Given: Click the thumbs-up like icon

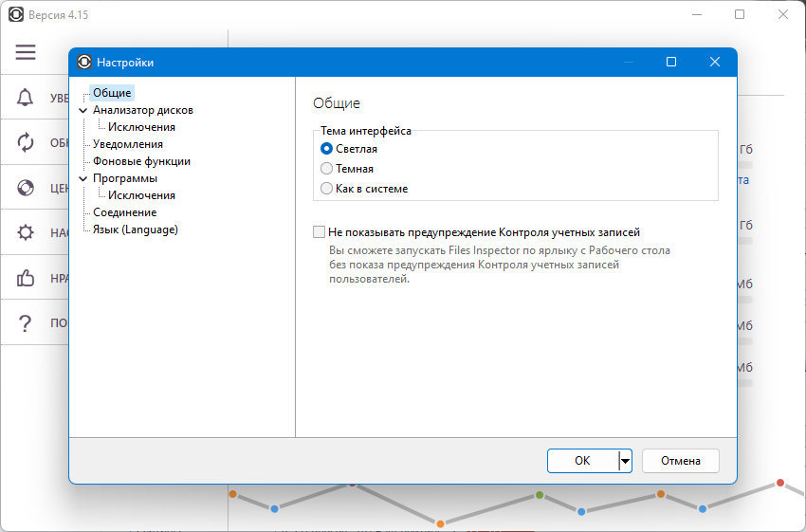Looking at the screenshot, I should (26, 278).
